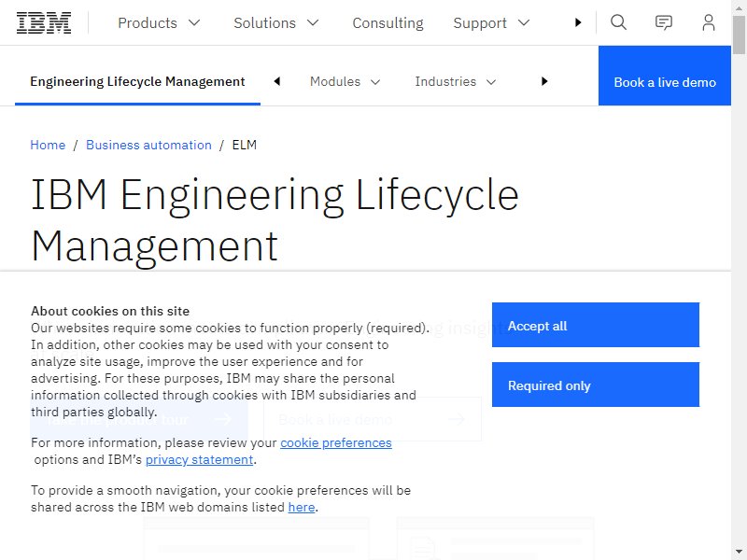Expand the Products dropdown menu
Viewport: 747px width, 560px height.
point(159,22)
